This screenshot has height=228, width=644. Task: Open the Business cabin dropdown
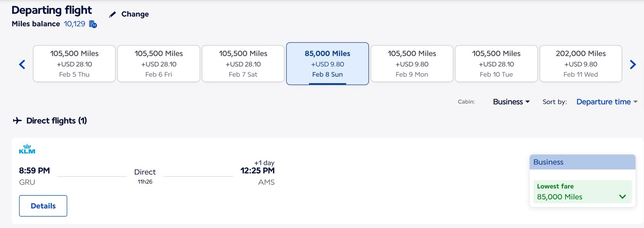(x=511, y=102)
